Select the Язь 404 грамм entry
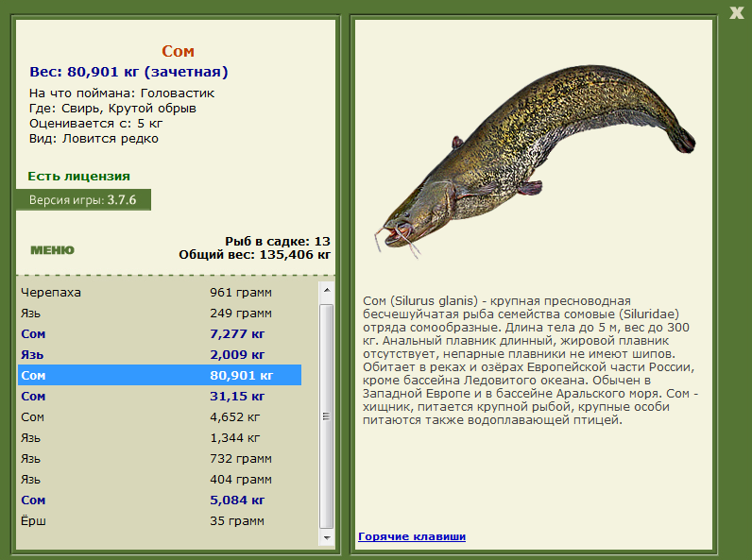752x560 pixels. [160, 479]
